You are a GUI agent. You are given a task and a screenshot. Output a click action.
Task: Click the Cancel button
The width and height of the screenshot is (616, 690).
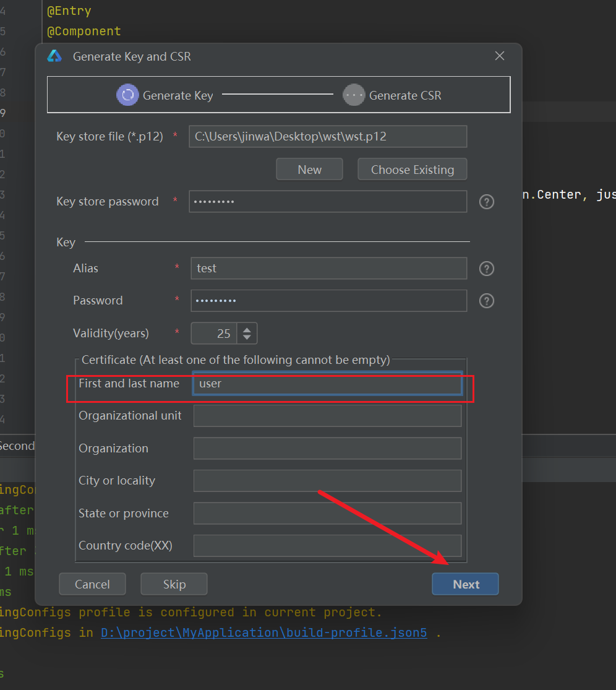[x=92, y=584]
